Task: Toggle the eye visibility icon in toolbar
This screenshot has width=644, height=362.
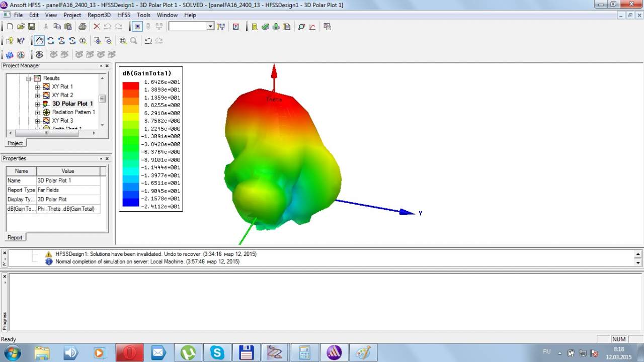Action: coord(39,54)
